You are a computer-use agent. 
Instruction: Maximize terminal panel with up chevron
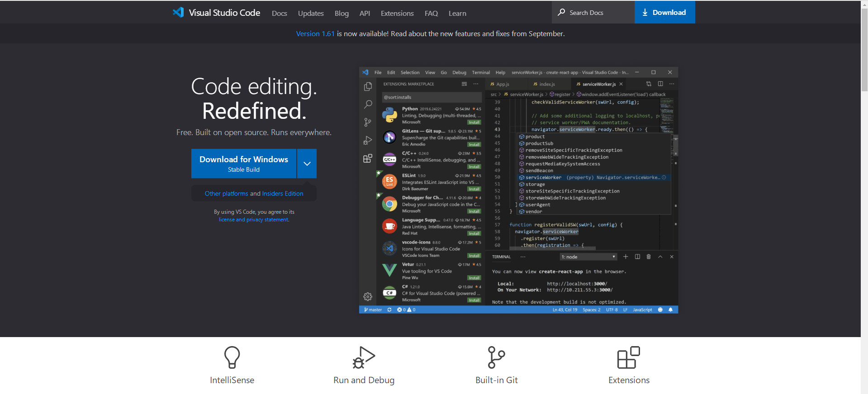[x=660, y=257]
